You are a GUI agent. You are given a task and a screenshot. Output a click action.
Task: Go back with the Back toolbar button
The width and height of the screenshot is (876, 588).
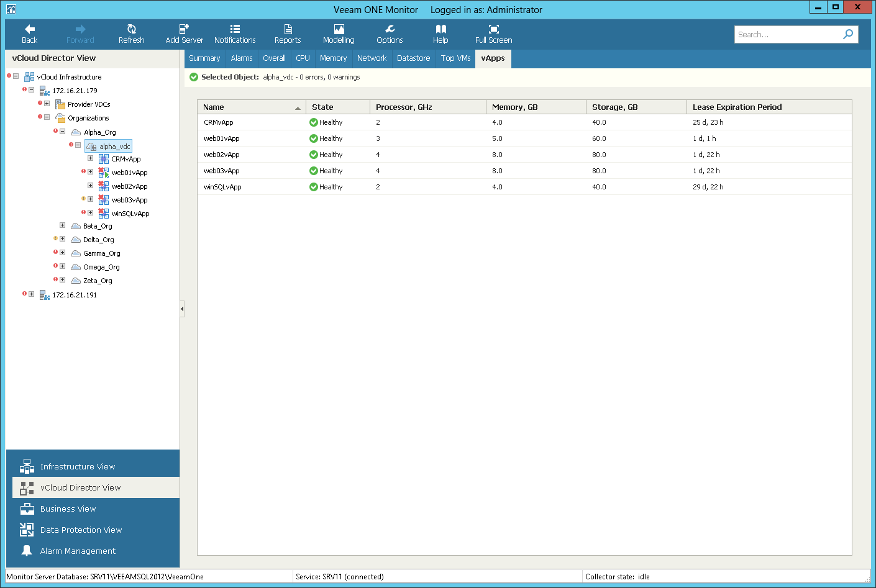tap(29, 34)
